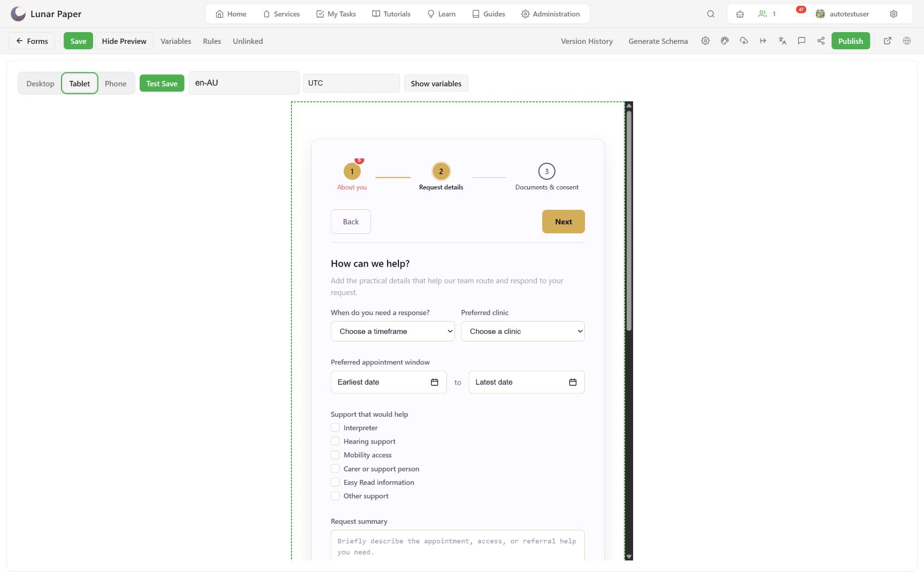This screenshot has height=578, width=924.
Task: Click the cloud download icon
Action: 744,41
